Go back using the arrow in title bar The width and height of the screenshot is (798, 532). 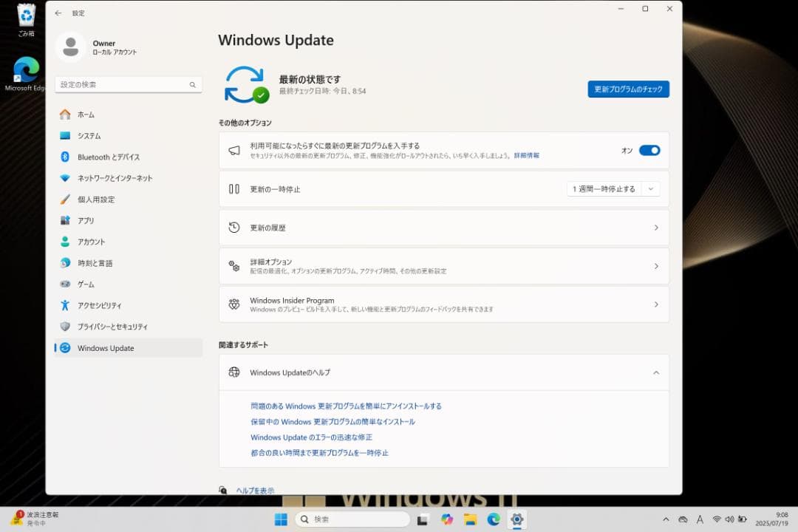pyautogui.click(x=58, y=13)
